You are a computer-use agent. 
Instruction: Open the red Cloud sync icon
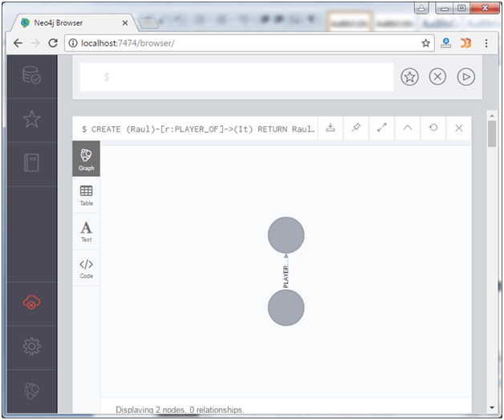pos(31,302)
